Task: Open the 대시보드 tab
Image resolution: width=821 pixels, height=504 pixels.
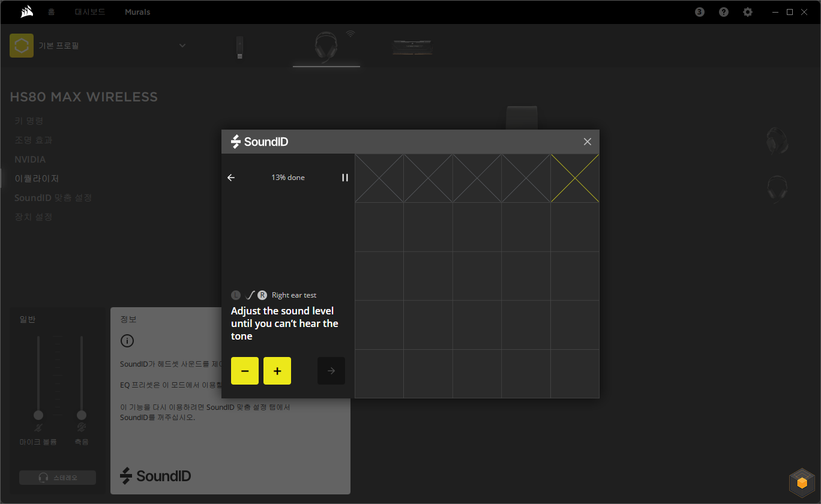Action: (x=89, y=12)
